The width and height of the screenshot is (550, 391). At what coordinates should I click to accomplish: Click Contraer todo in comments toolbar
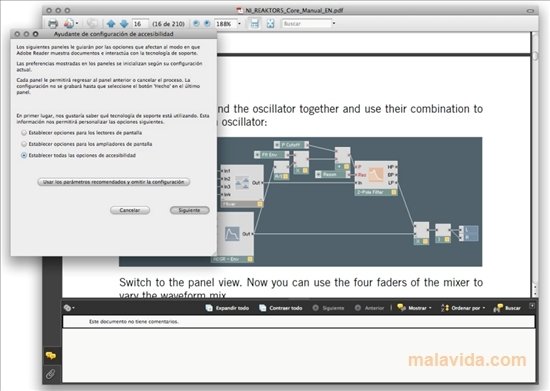pos(281,308)
